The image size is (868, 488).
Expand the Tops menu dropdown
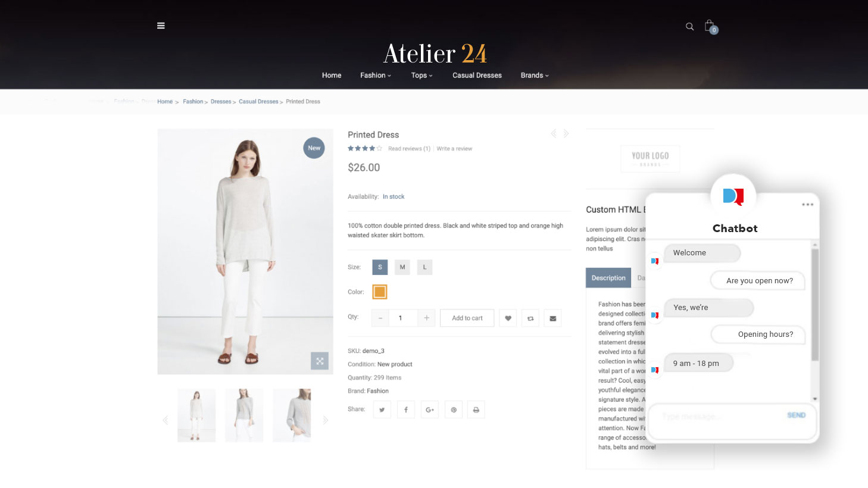coord(421,76)
